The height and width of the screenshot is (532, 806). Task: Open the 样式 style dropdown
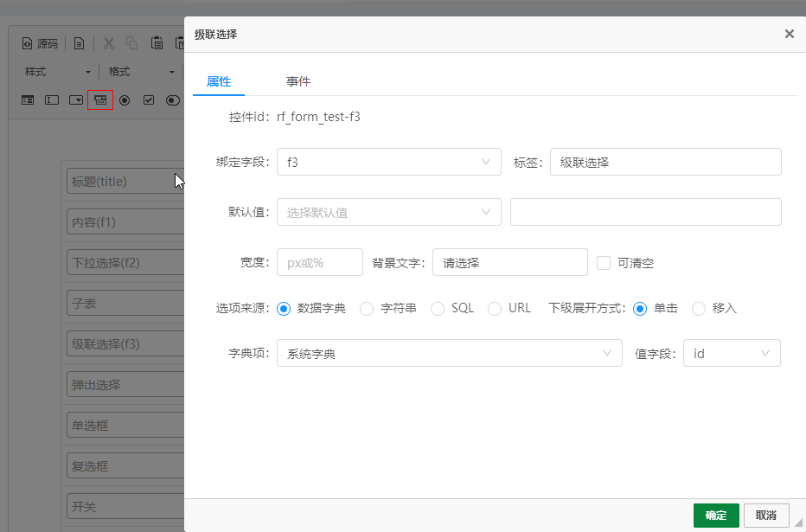click(x=57, y=72)
